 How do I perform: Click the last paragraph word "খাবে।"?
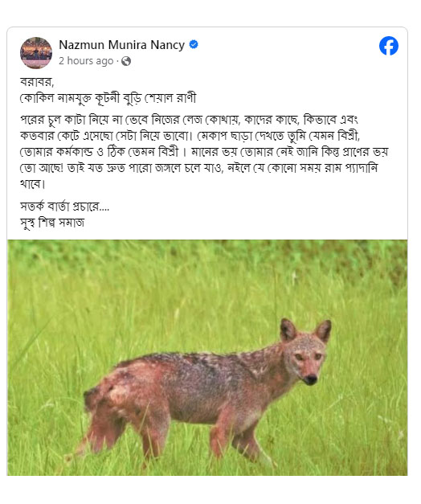point(33,184)
